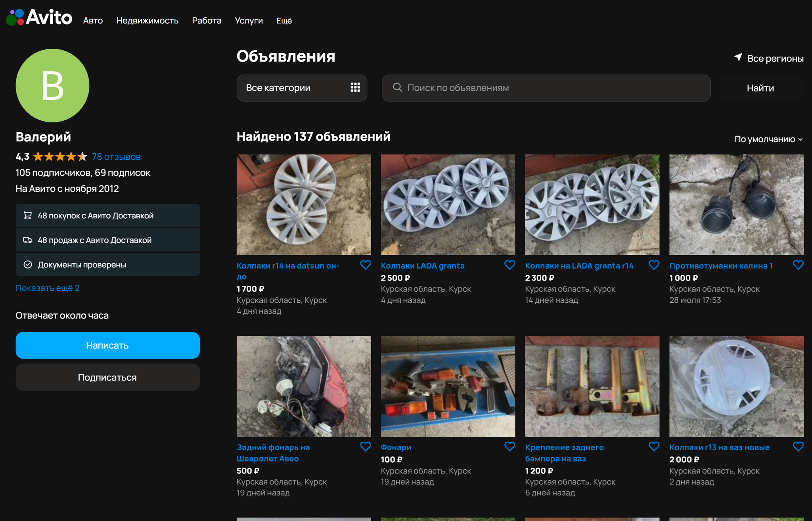Click the cart icon beside 48 покупок
This screenshot has width=812, height=521.
tap(28, 216)
